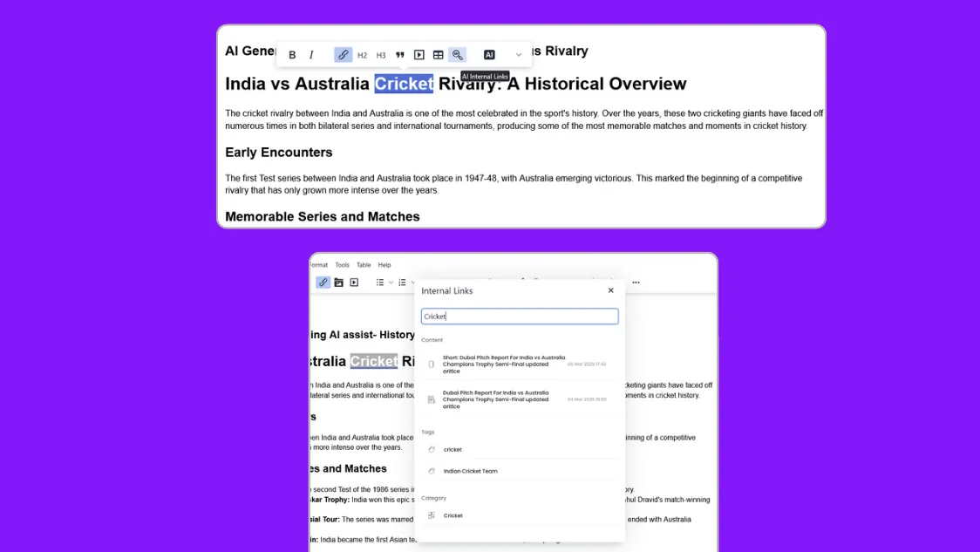980x552 pixels.
Task: Insert video icon in lower editor toolbar
Action: tap(354, 283)
